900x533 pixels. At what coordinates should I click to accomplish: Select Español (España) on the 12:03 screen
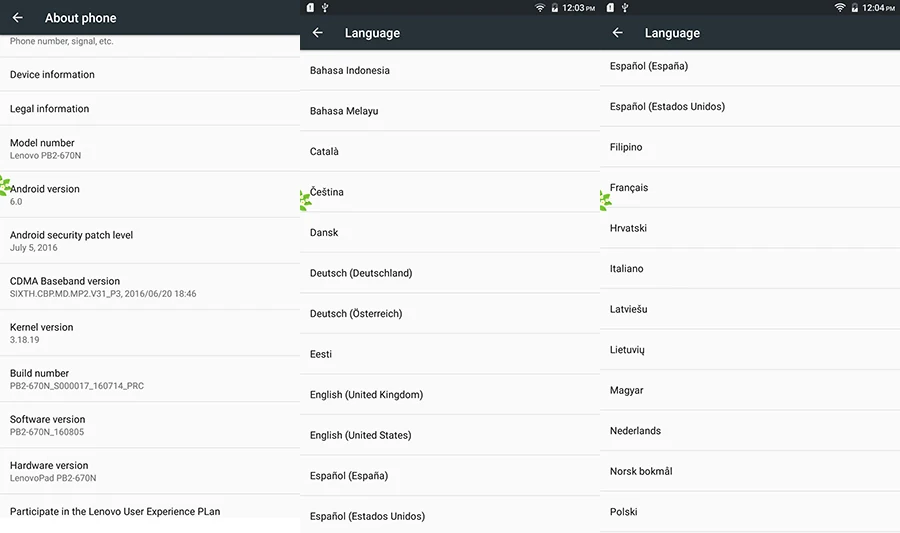click(x=450, y=476)
